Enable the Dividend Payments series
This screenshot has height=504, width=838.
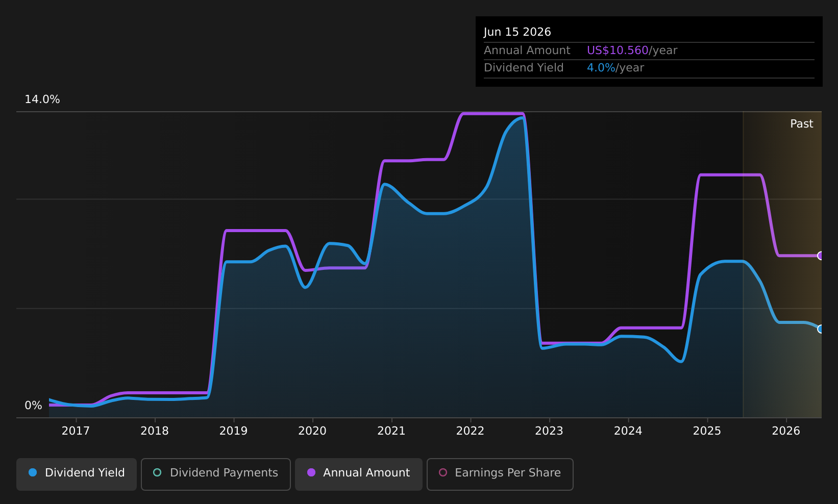216,474
